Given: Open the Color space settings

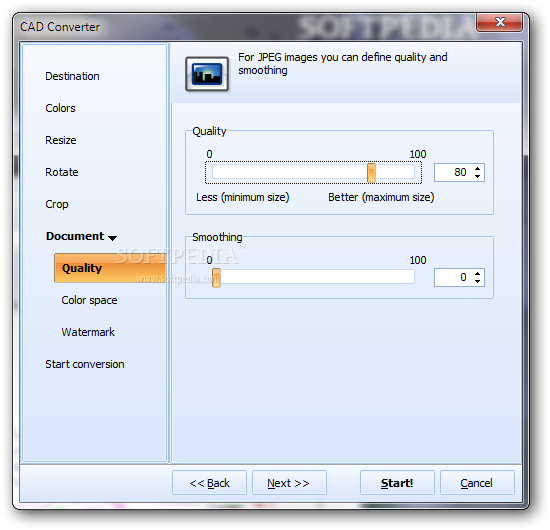Looking at the screenshot, I should coord(89,300).
